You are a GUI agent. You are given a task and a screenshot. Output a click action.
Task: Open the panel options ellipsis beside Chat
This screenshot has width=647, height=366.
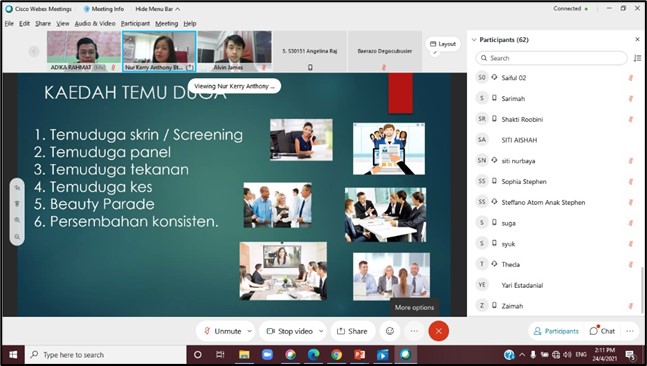[630, 331]
